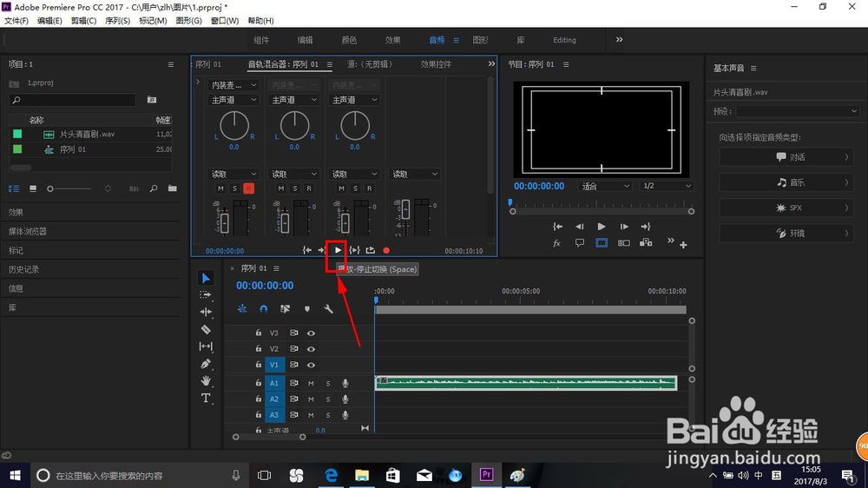Switch Project panel to icon view
Image resolution: width=868 pixels, height=488 pixels.
click(x=33, y=189)
